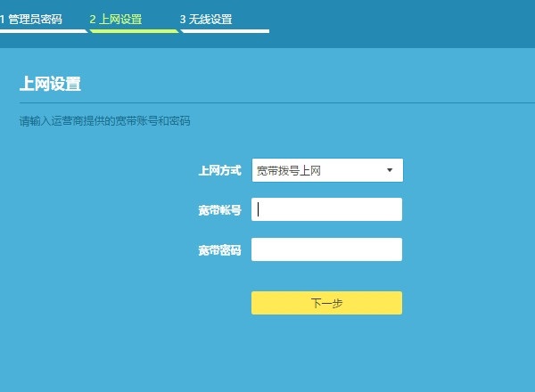Expand the 上网方式 dropdown arrow
Image resolution: width=535 pixels, height=392 pixels.
click(x=390, y=170)
